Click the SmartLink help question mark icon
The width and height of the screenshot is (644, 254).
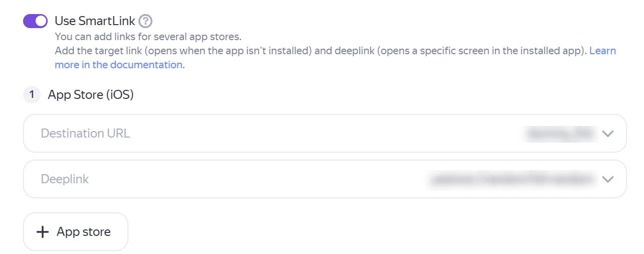point(145,21)
